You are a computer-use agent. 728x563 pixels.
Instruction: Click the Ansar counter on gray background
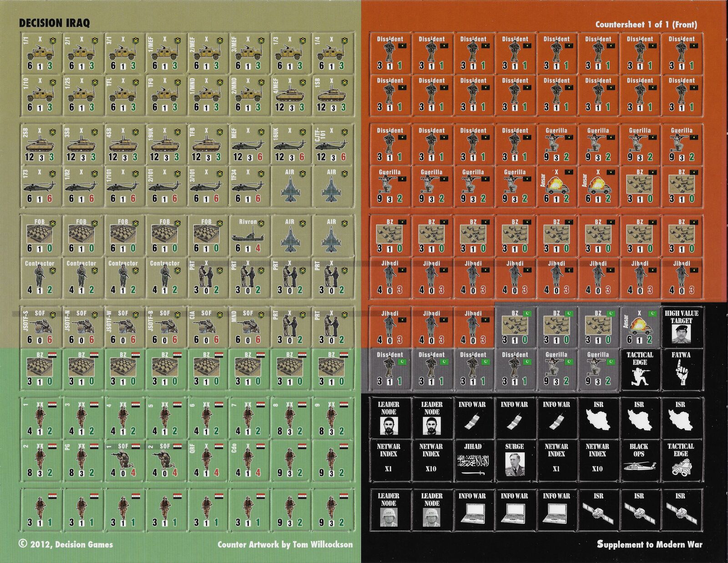[x=639, y=327]
